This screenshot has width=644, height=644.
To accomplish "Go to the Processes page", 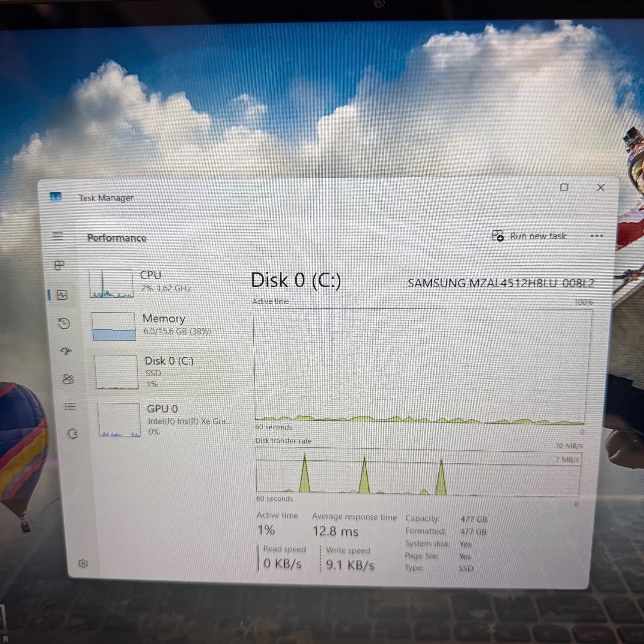I will 60,265.
